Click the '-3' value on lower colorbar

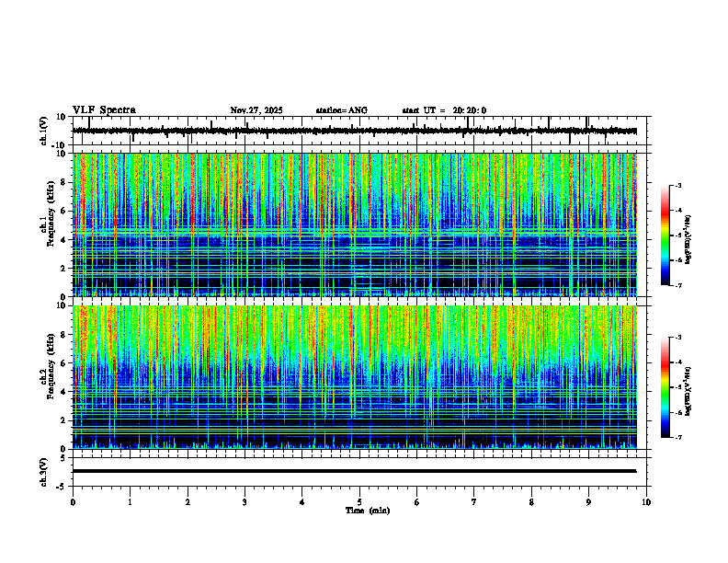[677, 338]
